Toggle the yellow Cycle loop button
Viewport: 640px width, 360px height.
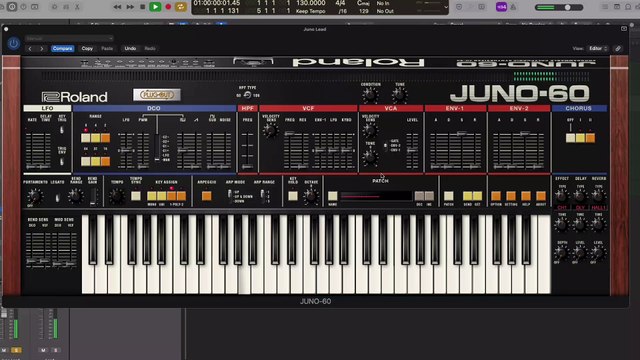click(x=180, y=7)
